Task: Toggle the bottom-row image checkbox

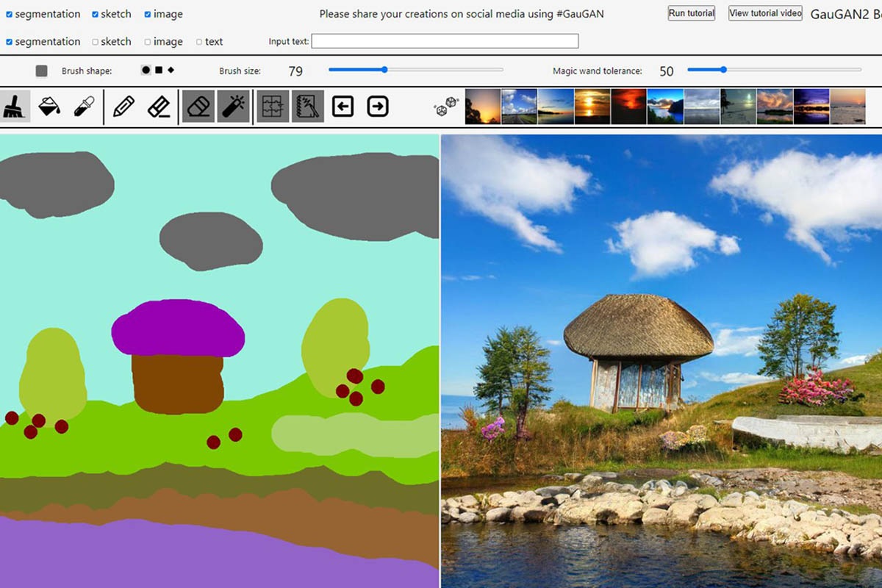Action: pyautogui.click(x=148, y=42)
